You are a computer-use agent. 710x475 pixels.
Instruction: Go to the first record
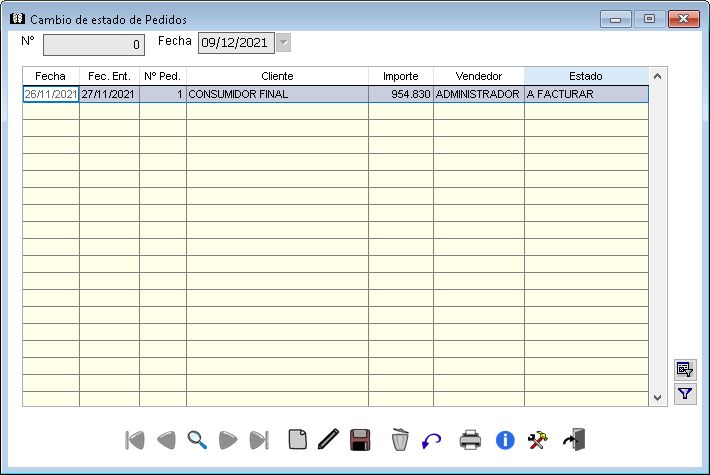click(135, 439)
